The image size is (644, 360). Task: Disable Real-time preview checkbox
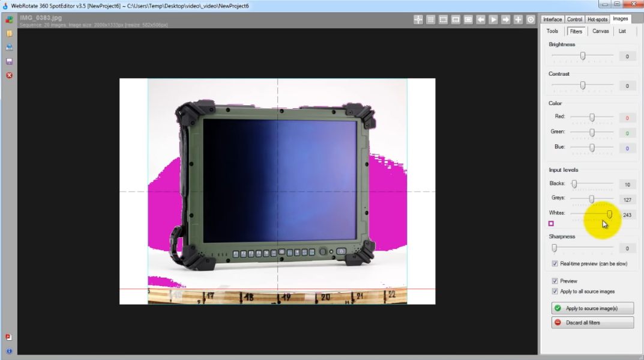click(x=555, y=263)
